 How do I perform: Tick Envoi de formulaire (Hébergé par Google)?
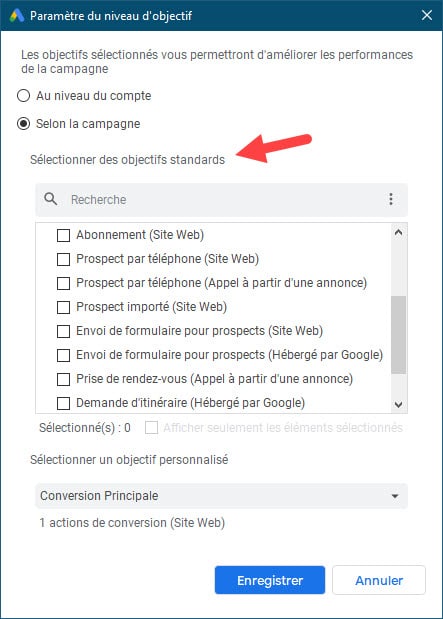(64, 355)
